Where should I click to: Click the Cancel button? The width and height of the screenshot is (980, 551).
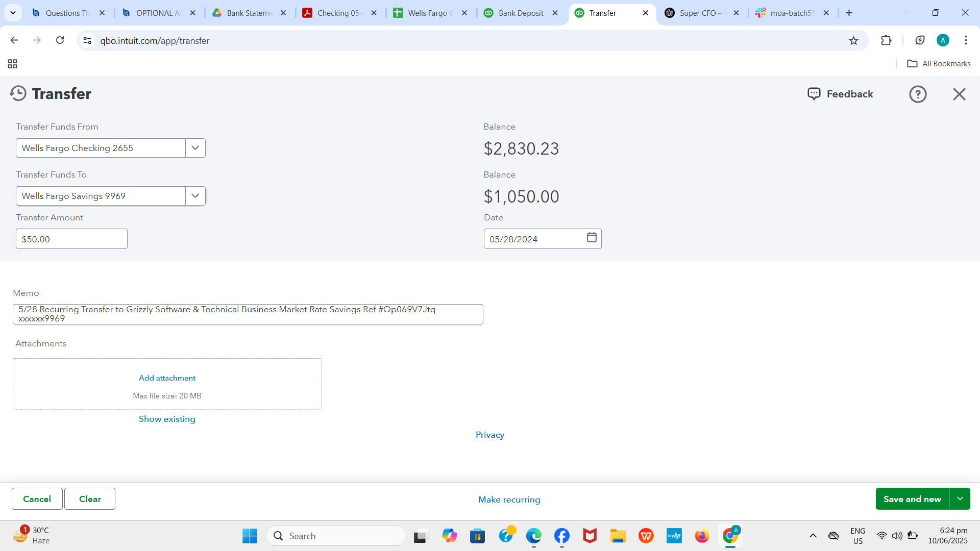point(37,499)
